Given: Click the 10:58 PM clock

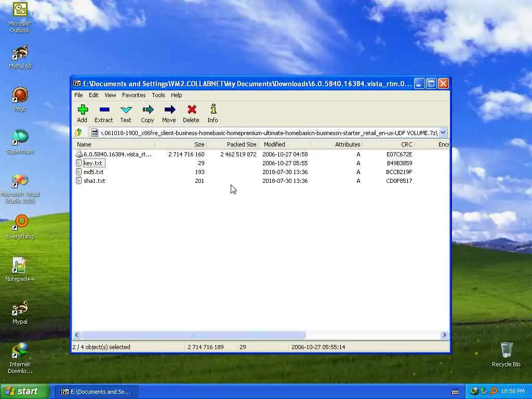Looking at the screenshot, I should click(x=513, y=392).
